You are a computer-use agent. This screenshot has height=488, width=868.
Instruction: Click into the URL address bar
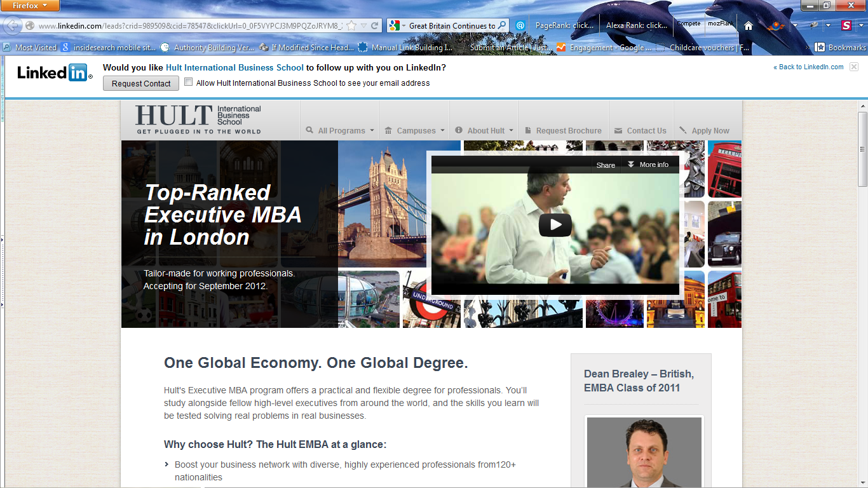pyautogui.click(x=191, y=26)
